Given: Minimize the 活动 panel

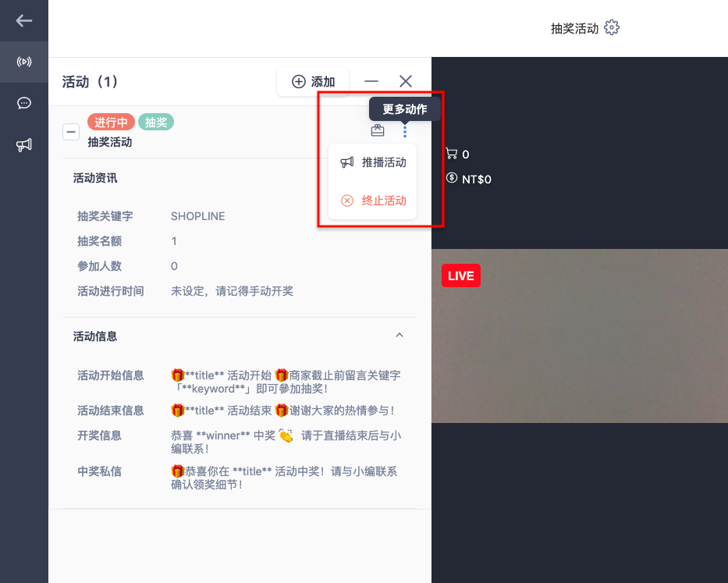Looking at the screenshot, I should click(x=371, y=81).
